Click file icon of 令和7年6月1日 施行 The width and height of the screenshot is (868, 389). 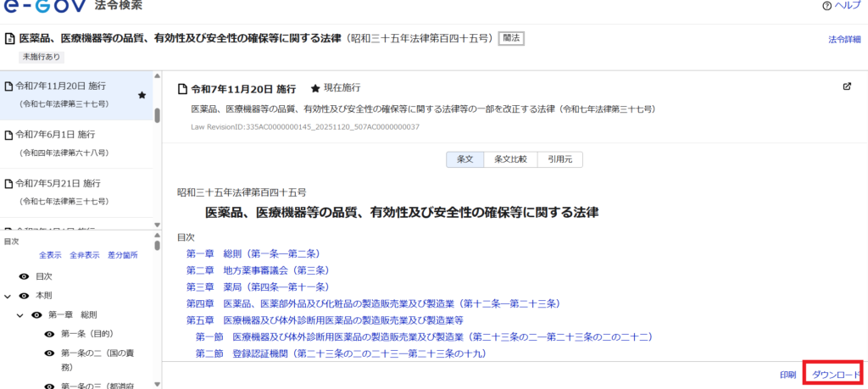coord(9,135)
